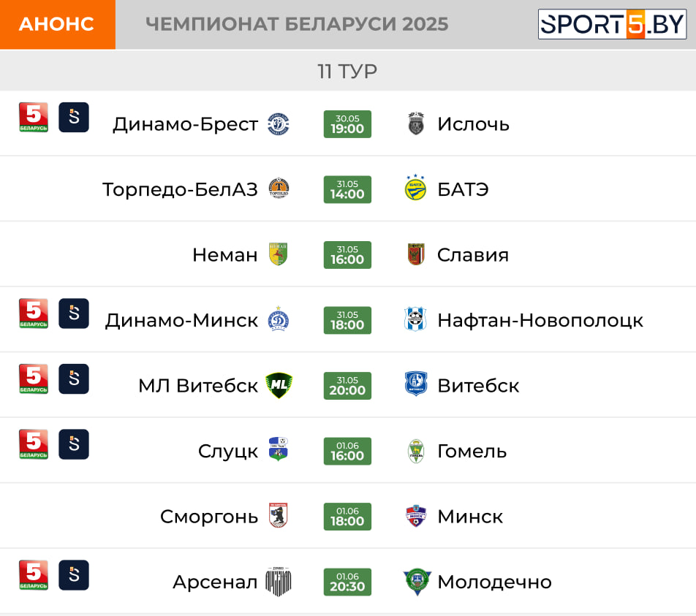Screen dimensions: 696x616
Task: Click the 01.06 20:30 match time badge
Action: click(x=347, y=582)
